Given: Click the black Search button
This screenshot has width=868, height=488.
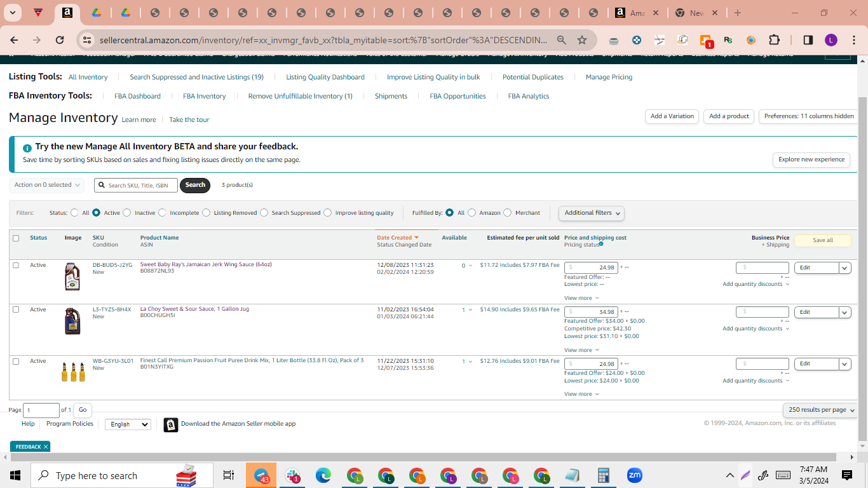Looking at the screenshot, I should tap(195, 185).
